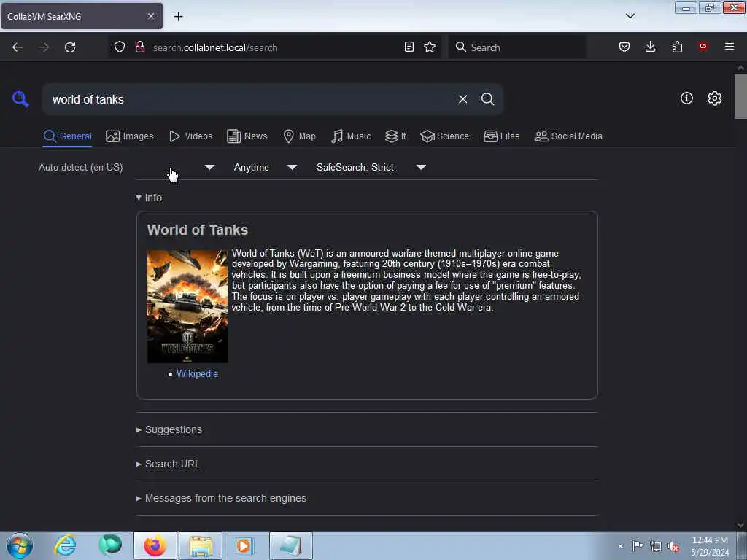This screenshot has width=747, height=560.
Task: Click the Firefox toolbar Search box
Action: (x=517, y=47)
